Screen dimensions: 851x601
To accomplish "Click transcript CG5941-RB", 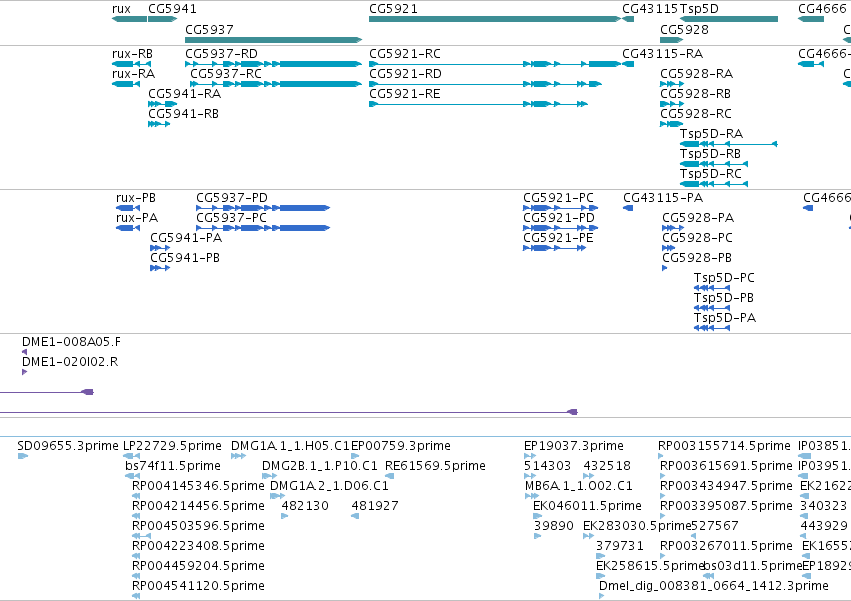I will click(159, 124).
